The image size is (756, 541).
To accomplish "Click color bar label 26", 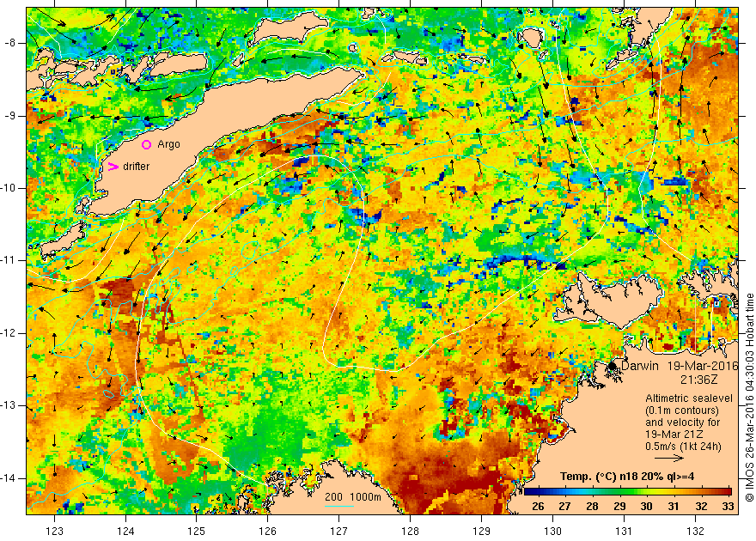I will coord(538,507).
